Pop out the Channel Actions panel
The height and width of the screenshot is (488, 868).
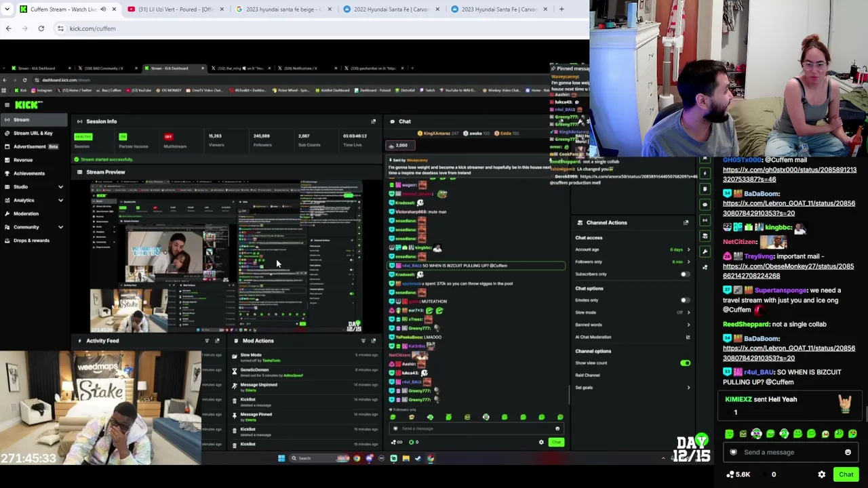tap(686, 222)
